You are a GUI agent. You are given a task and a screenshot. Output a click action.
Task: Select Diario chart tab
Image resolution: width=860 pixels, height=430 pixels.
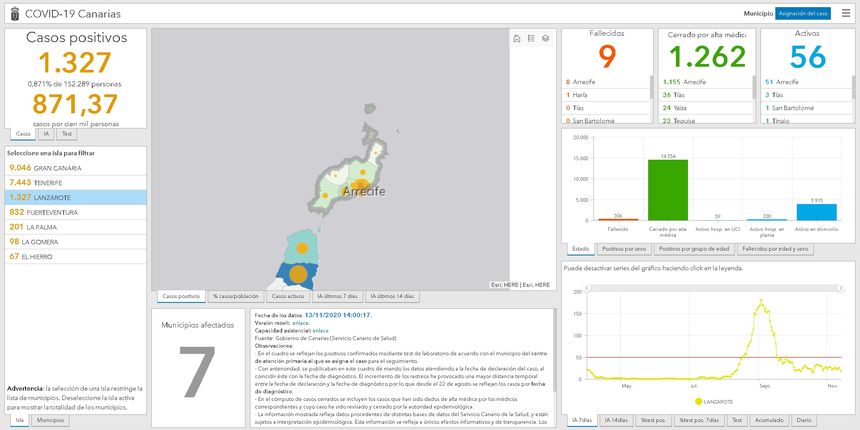tap(804, 421)
